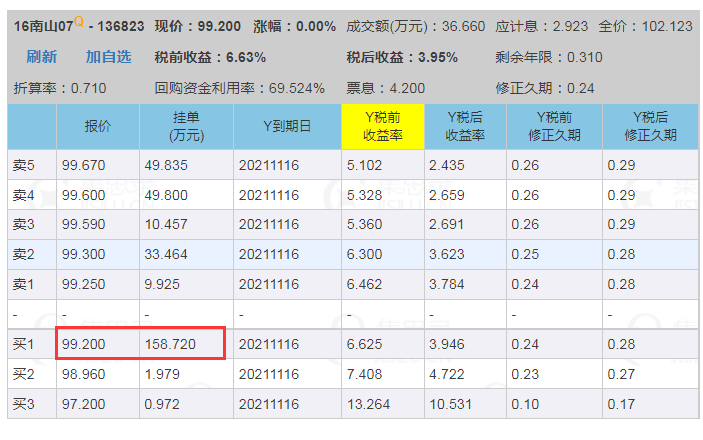Click the 刷新 refresh link
The width and height of the screenshot is (703, 440).
(x=41, y=57)
